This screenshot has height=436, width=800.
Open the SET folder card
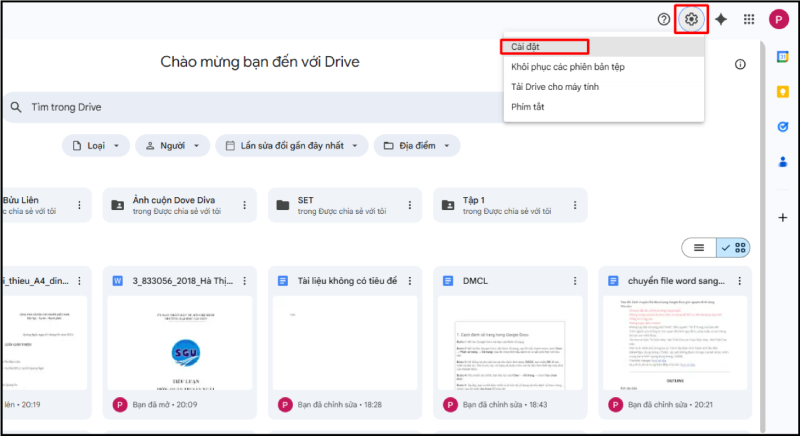point(345,205)
